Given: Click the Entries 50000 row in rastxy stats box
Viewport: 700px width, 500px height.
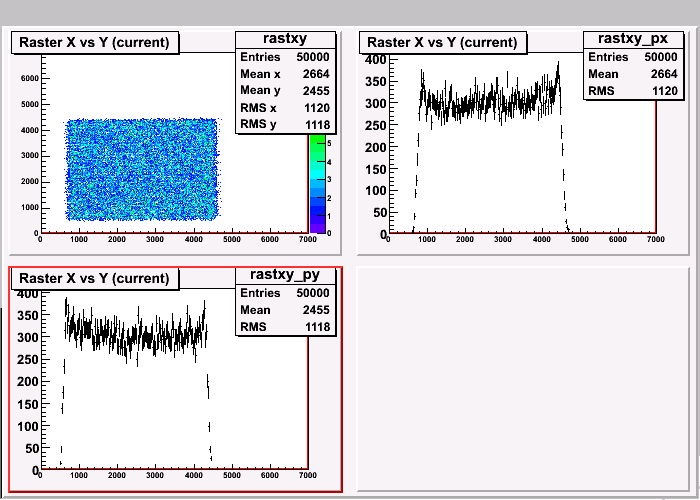Looking at the screenshot, I should point(285,57).
